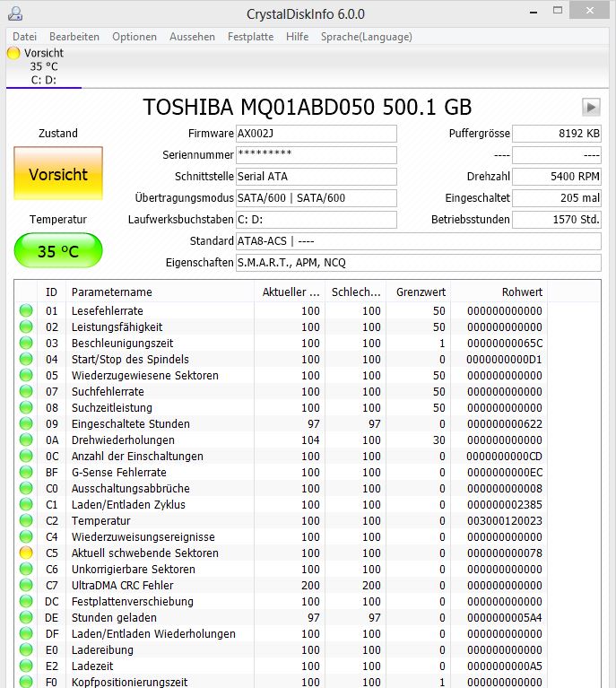The image size is (616, 688).
Task: Click the Puffergrösse 8192 KB field
Action: [557, 134]
